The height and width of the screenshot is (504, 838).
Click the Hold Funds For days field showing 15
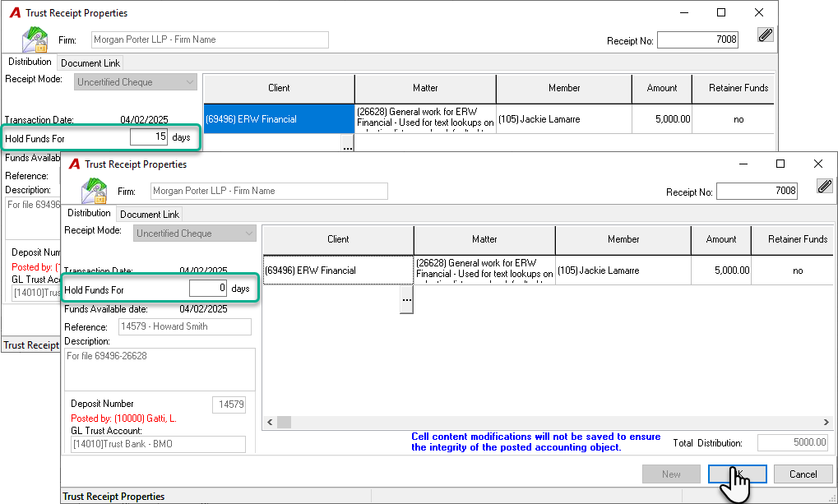click(149, 137)
